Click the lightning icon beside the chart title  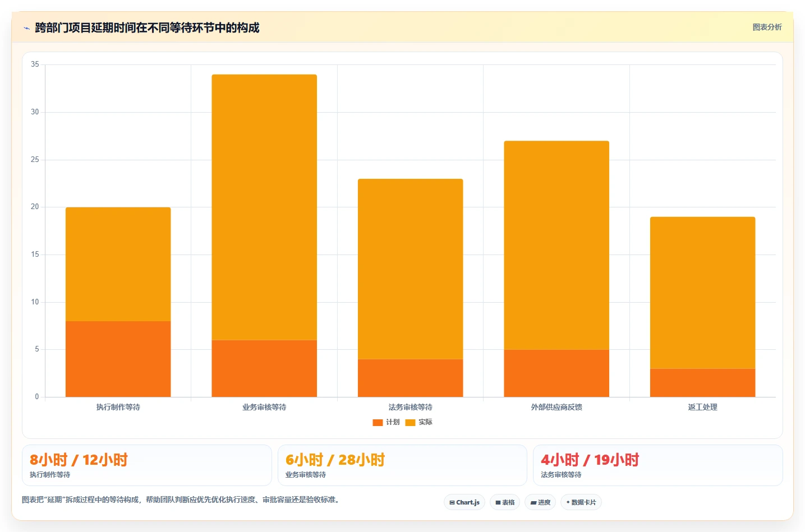pyautogui.click(x=26, y=28)
